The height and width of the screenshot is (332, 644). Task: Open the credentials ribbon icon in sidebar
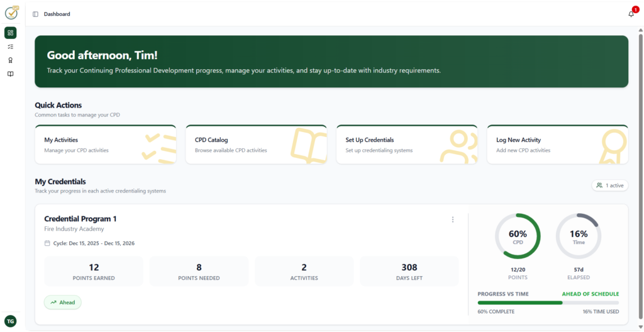(x=10, y=60)
